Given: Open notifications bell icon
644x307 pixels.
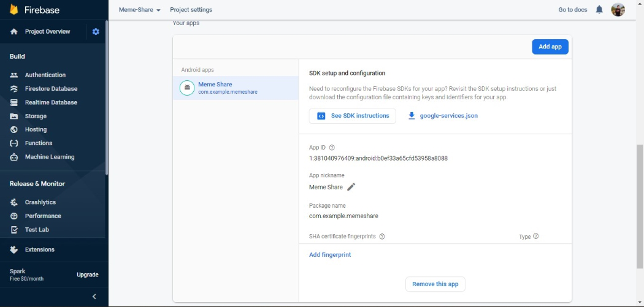Looking at the screenshot, I should (x=599, y=10).
